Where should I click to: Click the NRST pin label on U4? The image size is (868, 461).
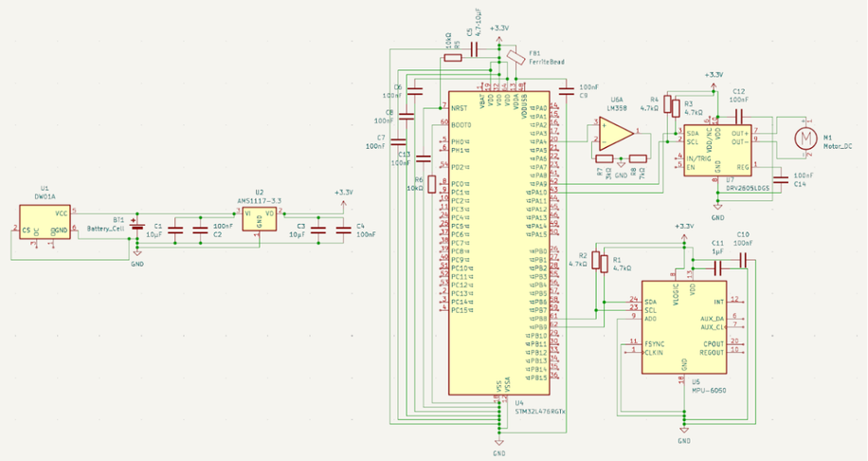click(x=459, y=108)
